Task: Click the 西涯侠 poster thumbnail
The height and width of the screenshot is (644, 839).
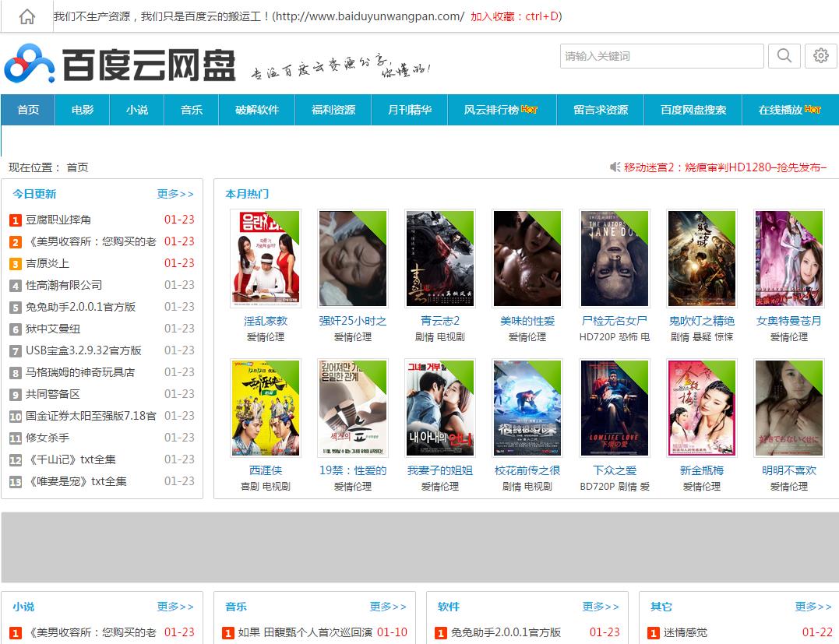Action: click(x=266, y=408)
